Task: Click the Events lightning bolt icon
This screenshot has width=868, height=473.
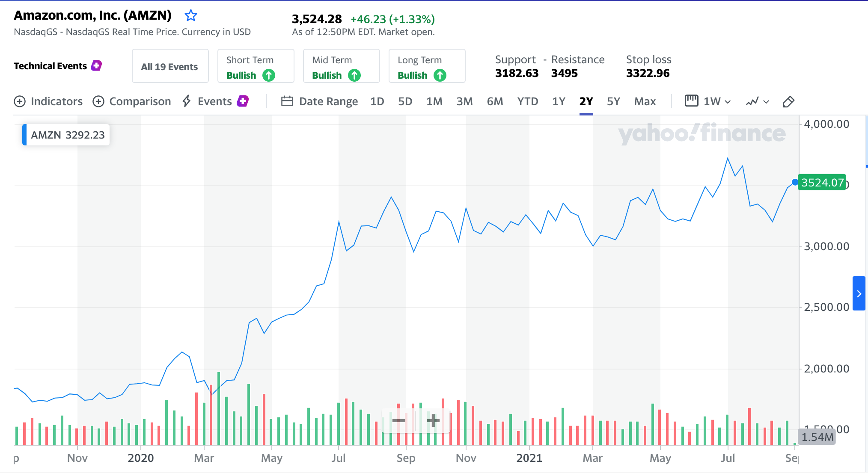Action: pyautogui.click(x=187, y=101)
